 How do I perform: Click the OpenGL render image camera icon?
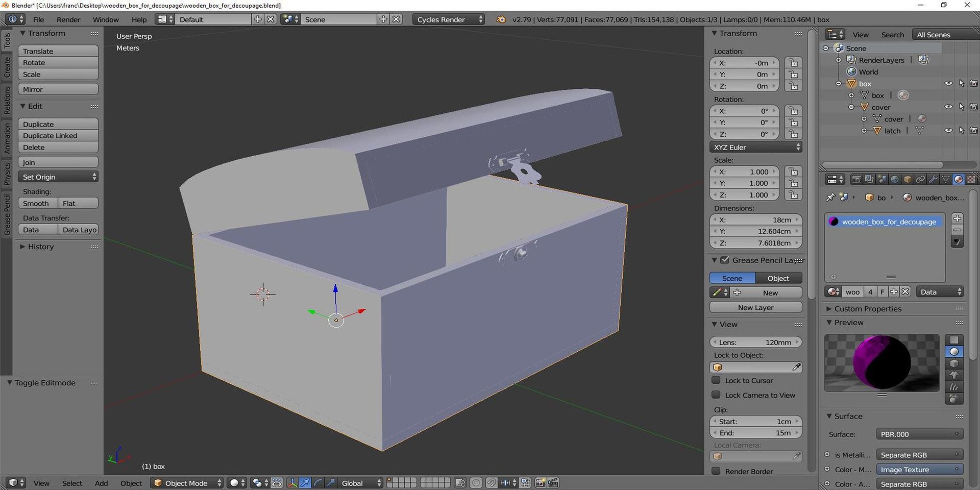540,483
